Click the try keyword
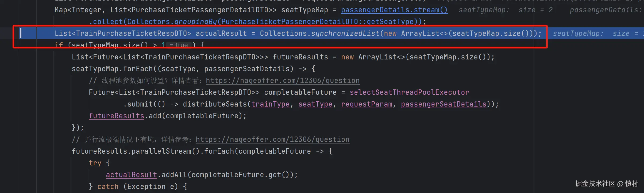Screen dimensions: 644x193 pyautogui.click(x=95, y=163)
